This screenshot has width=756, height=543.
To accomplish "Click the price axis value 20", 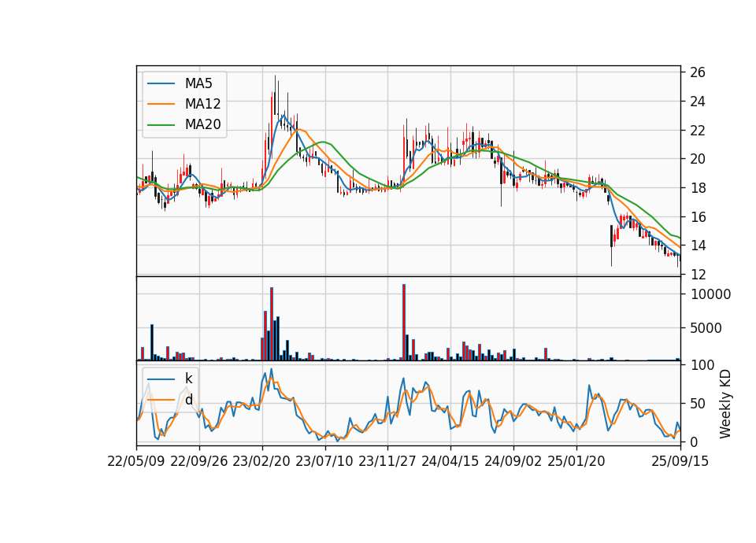I will pyautogui.click(x=698, y=159).
